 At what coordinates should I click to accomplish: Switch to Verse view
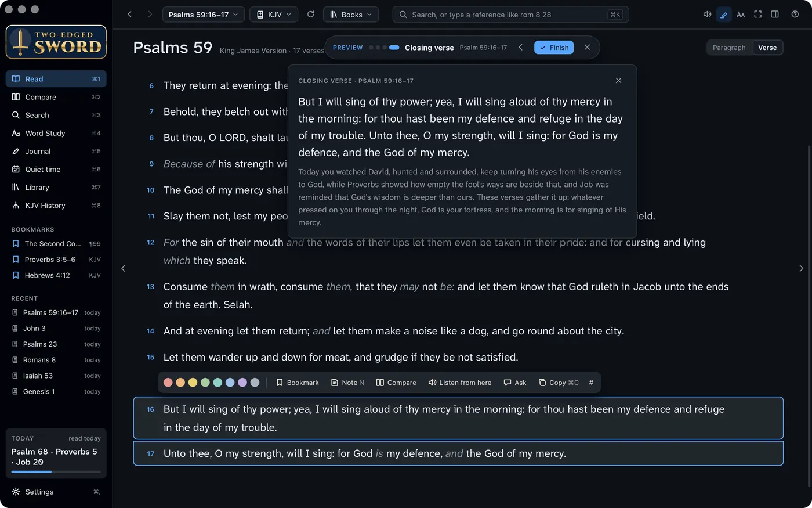767,48
